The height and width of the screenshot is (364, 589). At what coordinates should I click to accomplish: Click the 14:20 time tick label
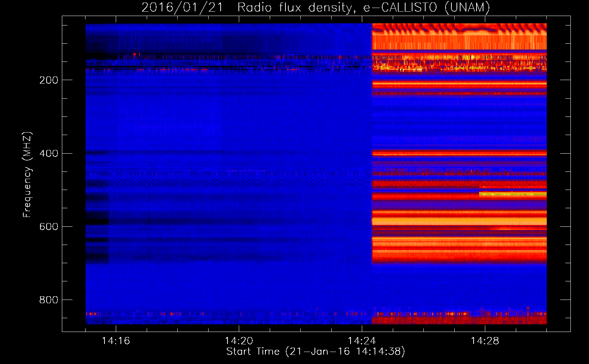tap(239, 341)
